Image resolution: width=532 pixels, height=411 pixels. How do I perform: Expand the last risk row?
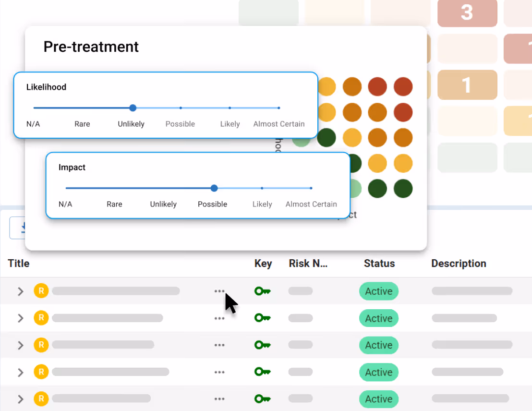20,399
